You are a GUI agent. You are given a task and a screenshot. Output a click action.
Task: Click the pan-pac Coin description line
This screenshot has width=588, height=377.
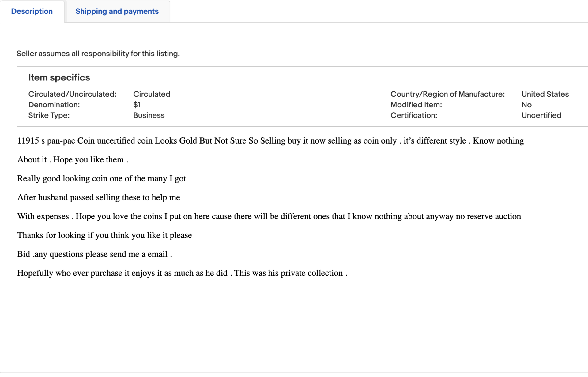[270, 141]
